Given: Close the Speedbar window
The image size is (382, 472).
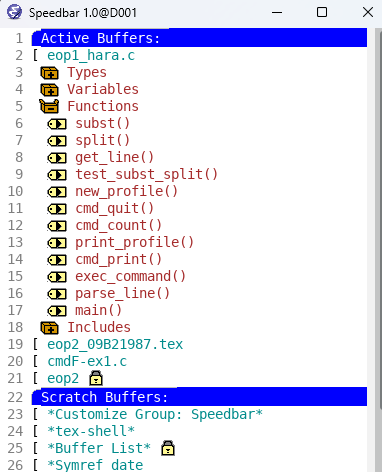Looking at the screenshot, I should [x=368, y=13].
